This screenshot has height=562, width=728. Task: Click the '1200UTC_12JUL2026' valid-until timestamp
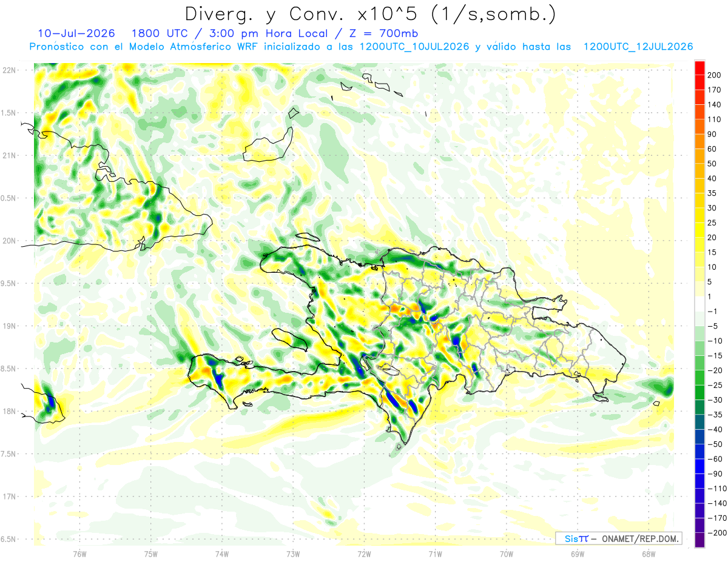pos(639,47)
